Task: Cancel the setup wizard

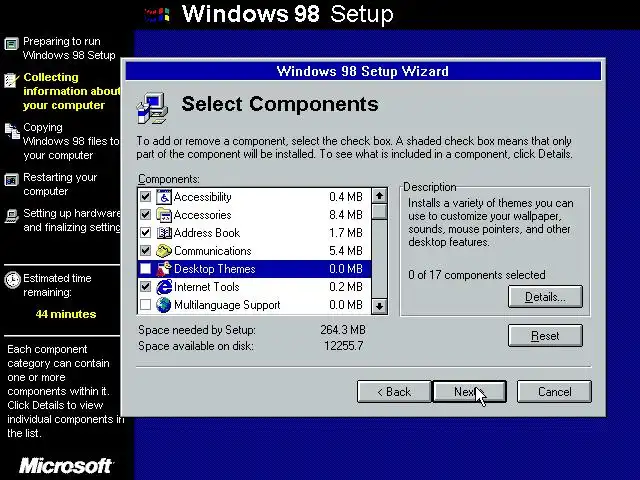Action: [x=554, y=392]
